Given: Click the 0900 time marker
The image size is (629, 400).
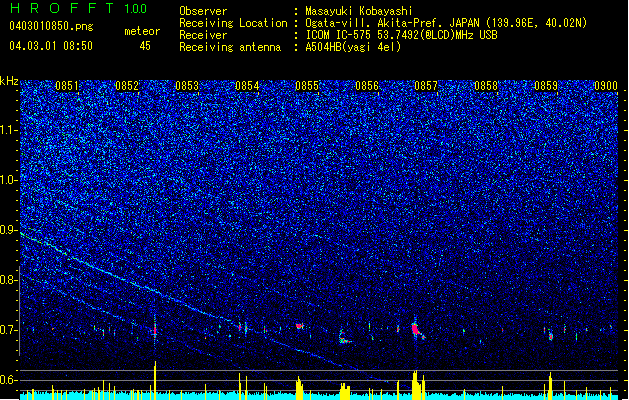Looking at the screenshot, I should tap(606, 86).
